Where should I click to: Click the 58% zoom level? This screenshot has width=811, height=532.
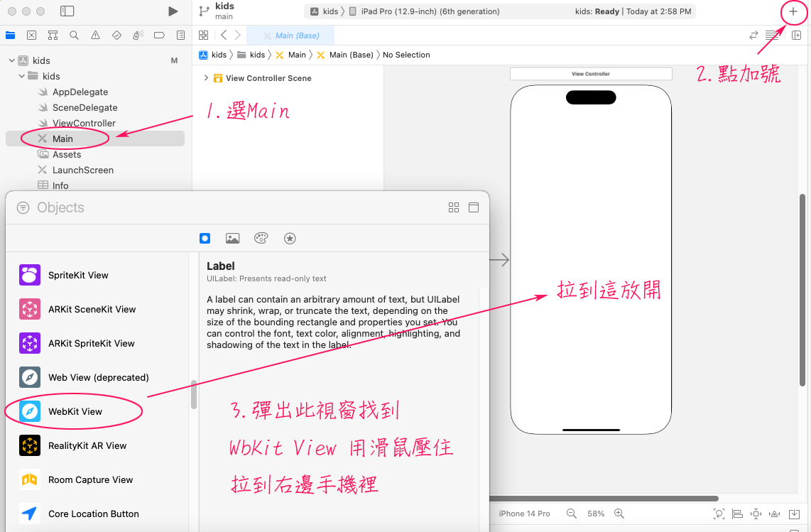tap(595, 514)
